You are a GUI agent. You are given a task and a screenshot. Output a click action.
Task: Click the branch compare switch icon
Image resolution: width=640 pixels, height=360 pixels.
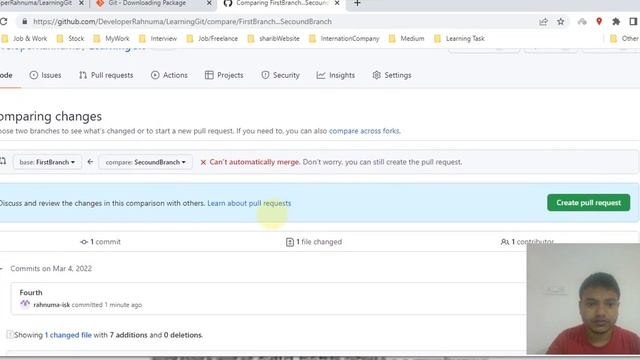point(3,162)
